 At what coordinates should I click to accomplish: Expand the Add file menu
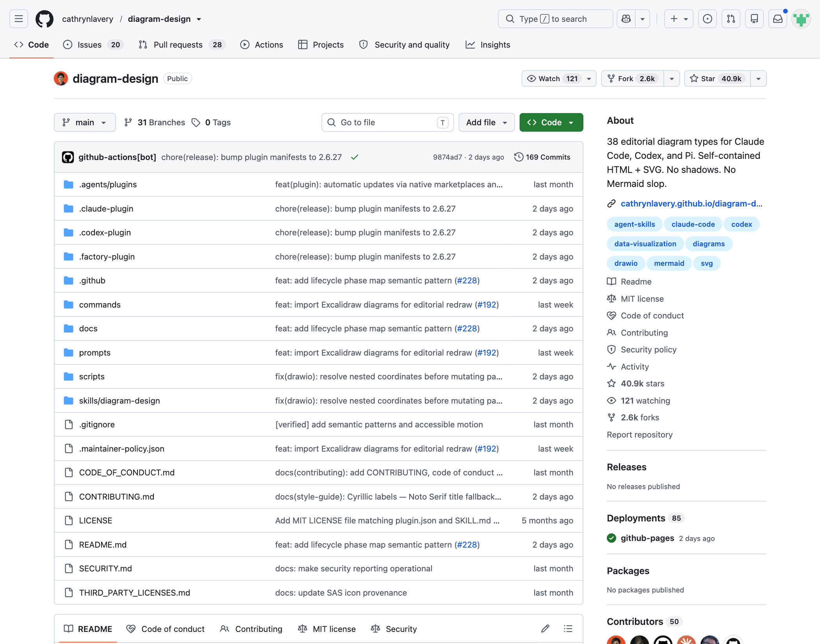(486, 122)
